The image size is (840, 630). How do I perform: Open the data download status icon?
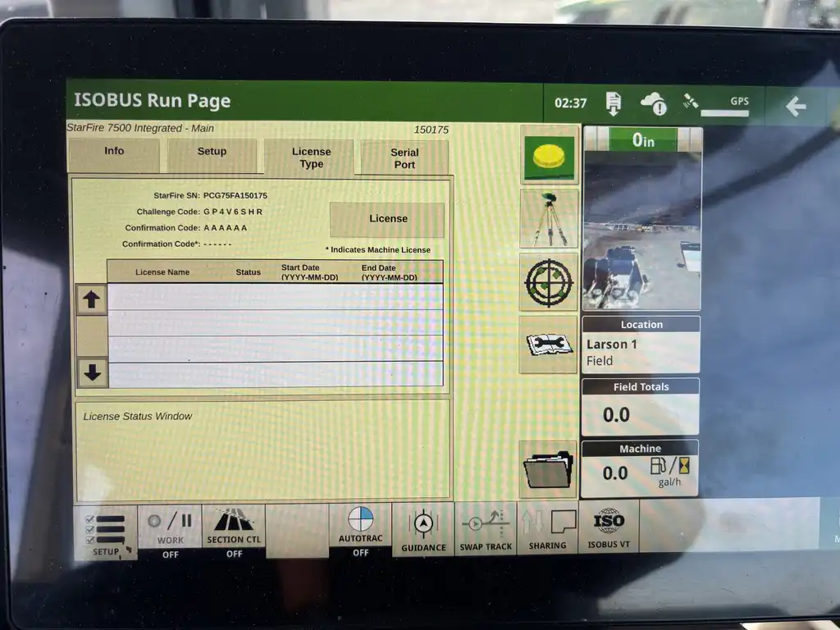[x=614, y=103]
